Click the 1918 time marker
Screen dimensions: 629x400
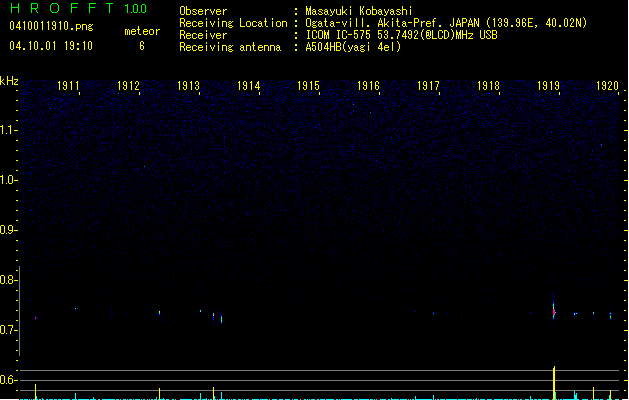tap(488, 86)
